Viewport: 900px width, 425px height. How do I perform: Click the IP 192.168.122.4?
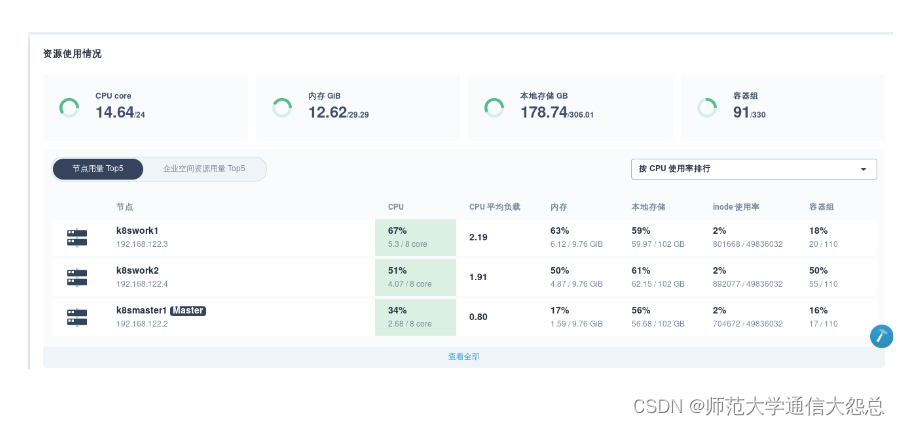(142, 284)
